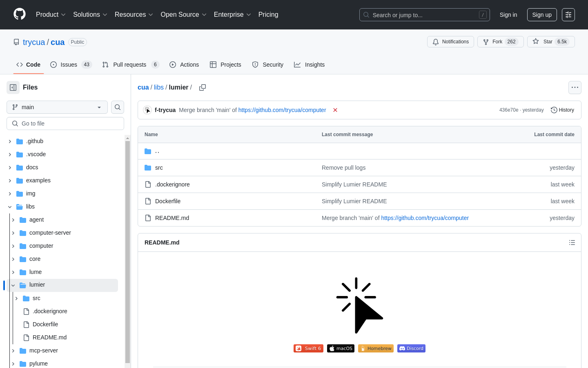The height and width of the screenshot is (368, 588).
Task: Open the trycua owner link
Action: tap(34, 42)
